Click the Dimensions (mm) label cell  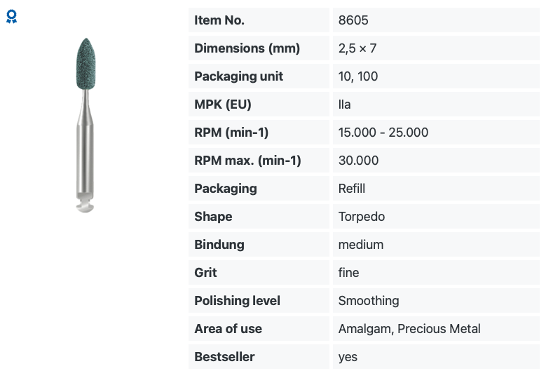259,48
